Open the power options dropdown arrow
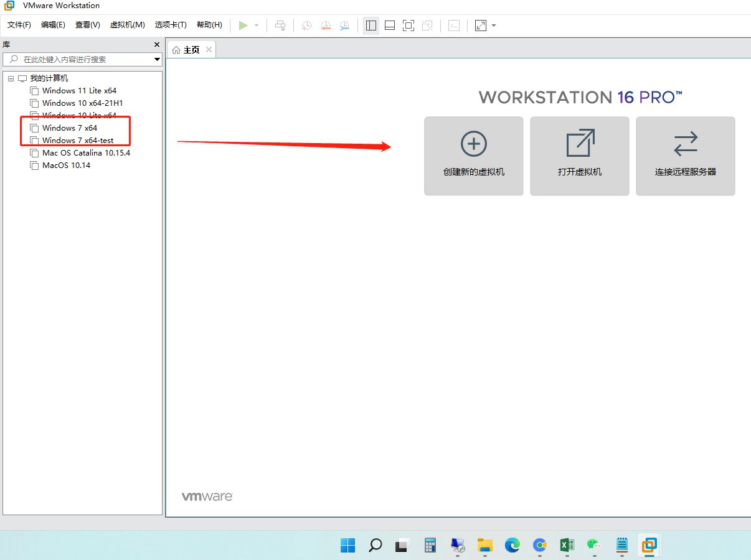Screen dimensions: 751x560 [257, 26]
